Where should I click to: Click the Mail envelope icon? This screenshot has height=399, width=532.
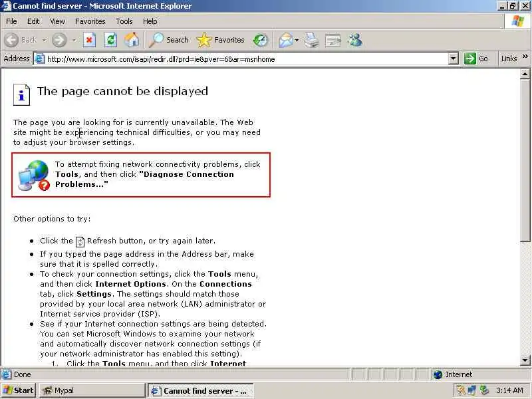pyautogui.click(x=286, y=40)
